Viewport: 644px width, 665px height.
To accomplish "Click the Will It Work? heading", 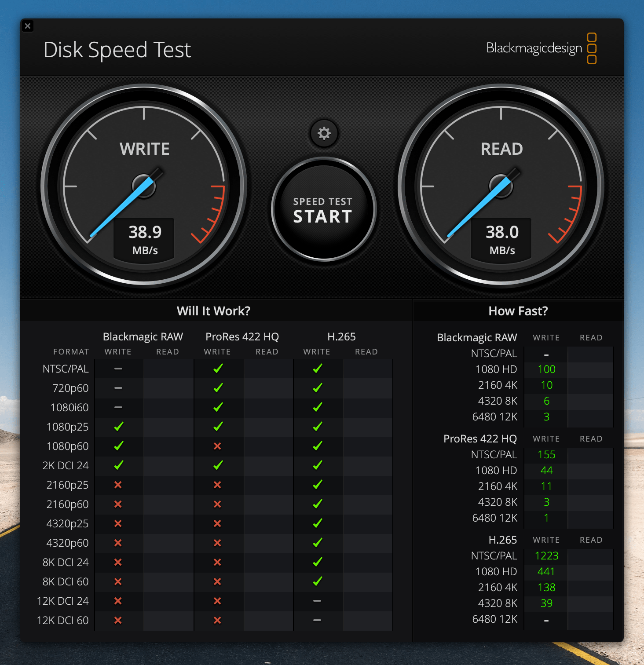I will pyautogui.click(x=213, y=311).
